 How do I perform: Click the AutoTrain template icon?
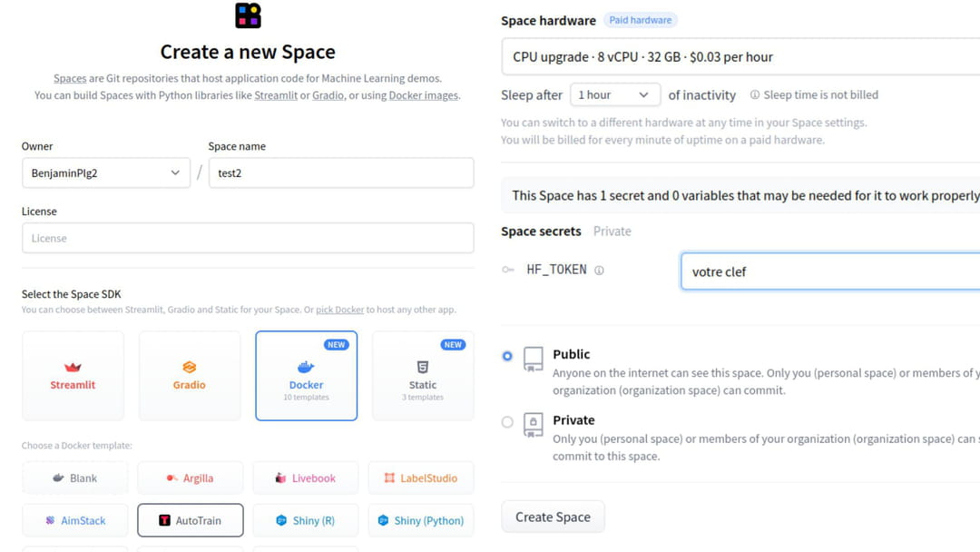click(x=164, y=520)
